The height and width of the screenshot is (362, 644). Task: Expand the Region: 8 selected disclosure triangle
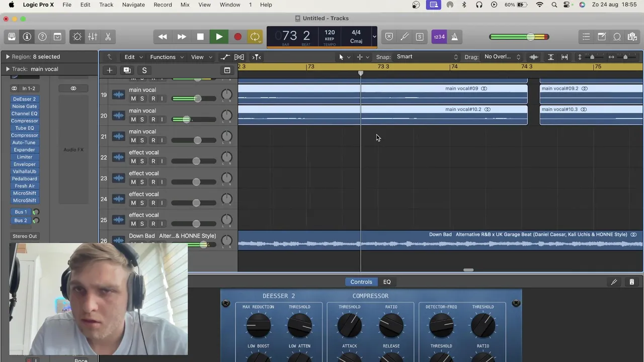pyautogui.click(x=8, y=57)
